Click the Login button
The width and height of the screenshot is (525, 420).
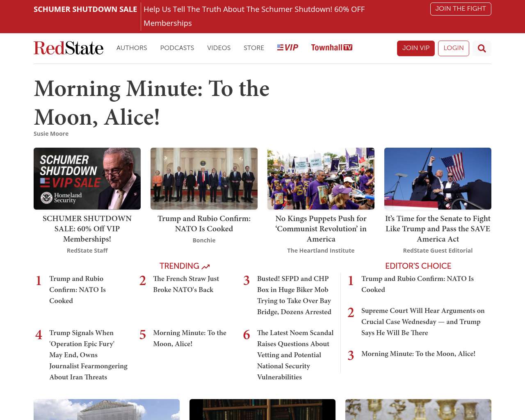453,48
